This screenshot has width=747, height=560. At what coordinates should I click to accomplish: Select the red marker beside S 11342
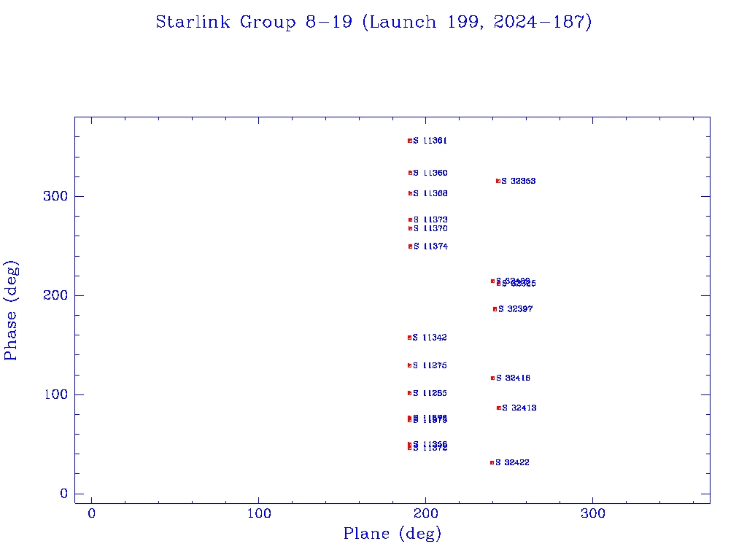(409, 338)
